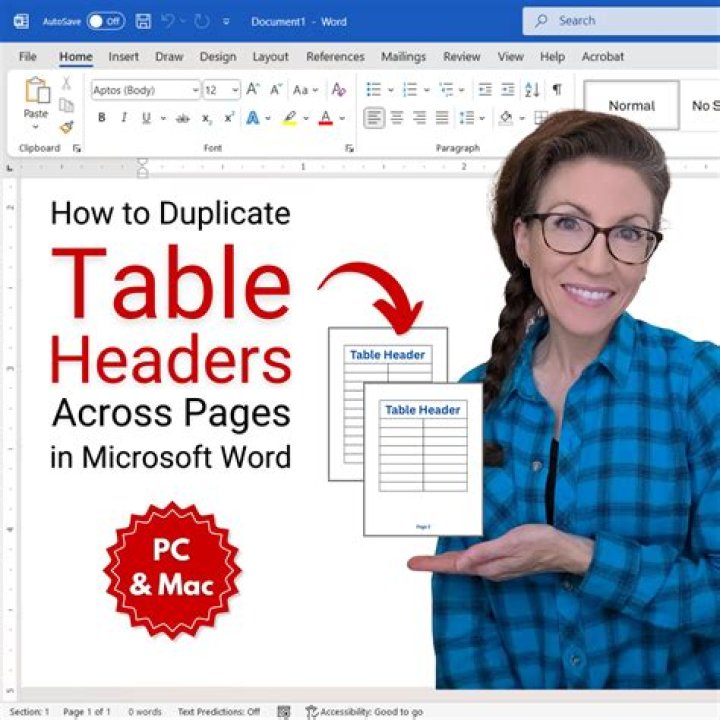This screenshot has width=720, height=720.
Task: Click the Increase Font Size icon
Action: [253, 89]
